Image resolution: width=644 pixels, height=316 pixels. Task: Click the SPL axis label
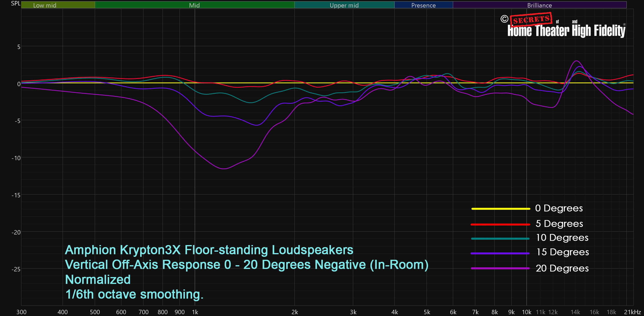click(15, 4)
